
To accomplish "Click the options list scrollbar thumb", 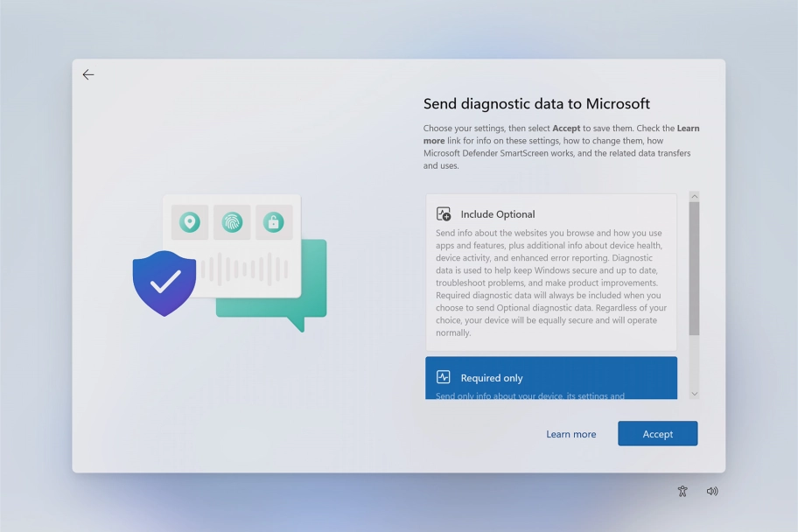I will tap(694, 268).
